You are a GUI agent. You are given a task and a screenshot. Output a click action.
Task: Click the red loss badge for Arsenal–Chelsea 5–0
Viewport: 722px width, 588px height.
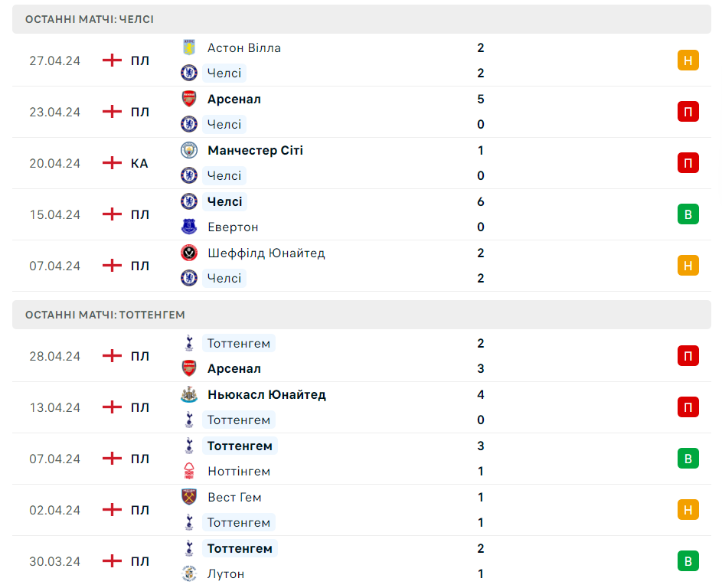point(688,112)
